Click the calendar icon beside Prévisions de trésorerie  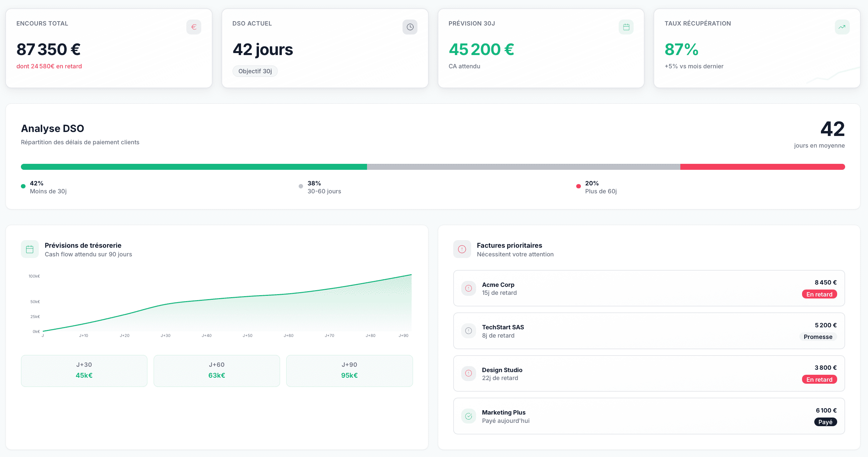coord(30,249)
